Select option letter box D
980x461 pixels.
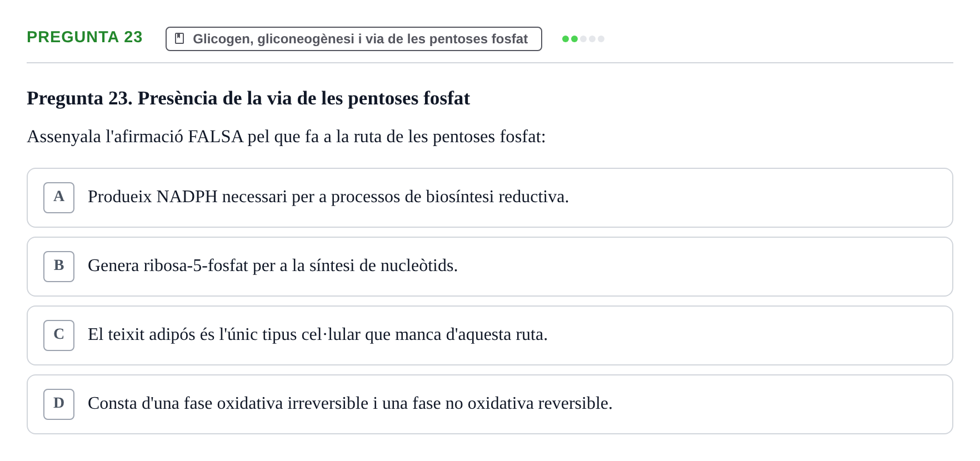point(59,404)
